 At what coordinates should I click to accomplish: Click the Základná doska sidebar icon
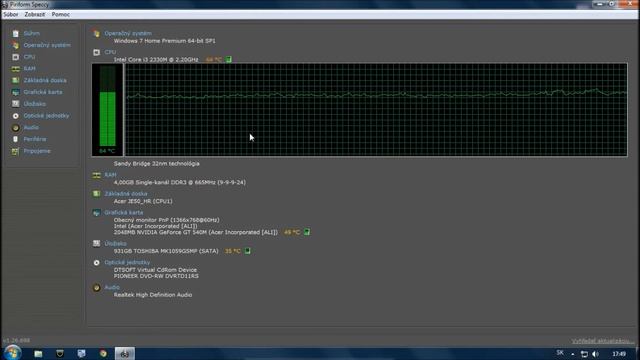pyautogui.click(x=16, y=80)
